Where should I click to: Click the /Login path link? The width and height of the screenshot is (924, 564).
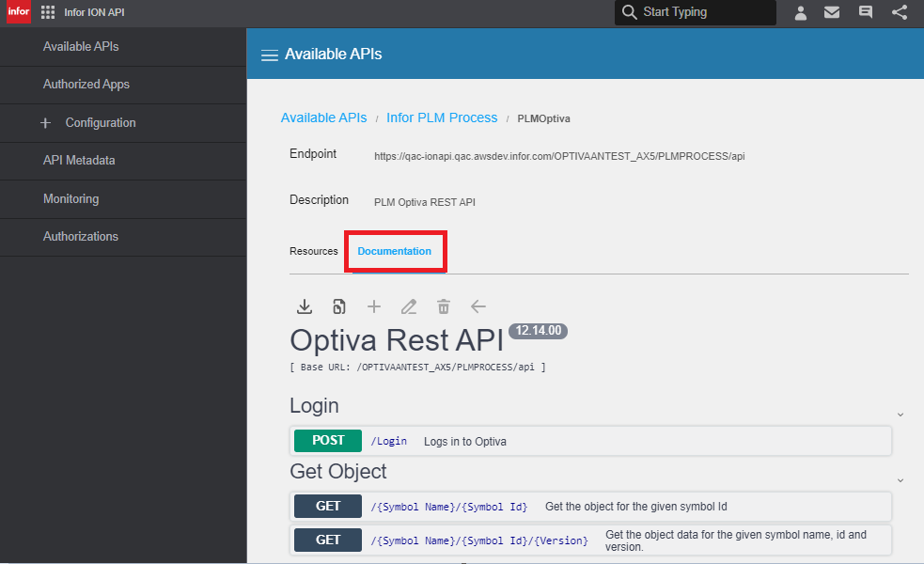(x=389, y=441)
